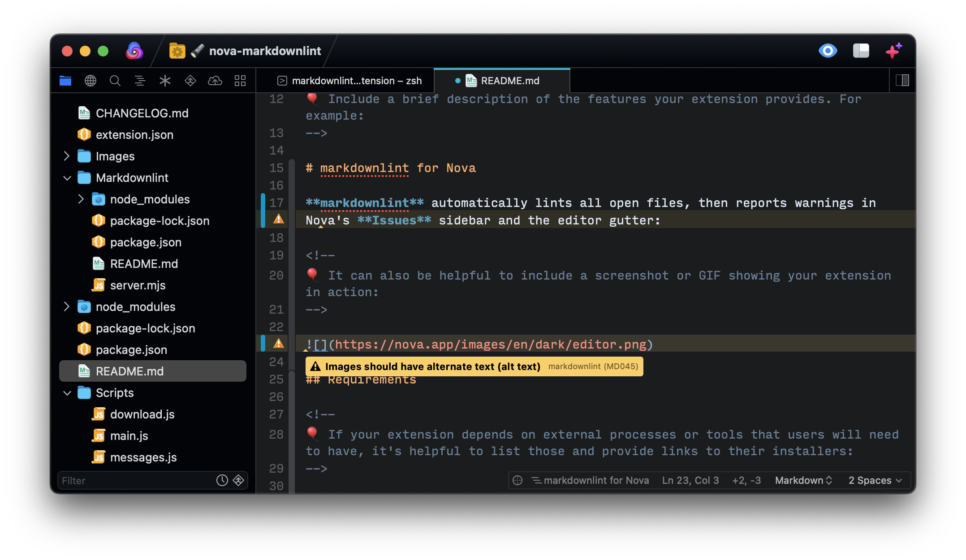Click the Filter field in file sidebar
Image resolution: width=966 pixels, height=560 pixels.
[134, 481]
